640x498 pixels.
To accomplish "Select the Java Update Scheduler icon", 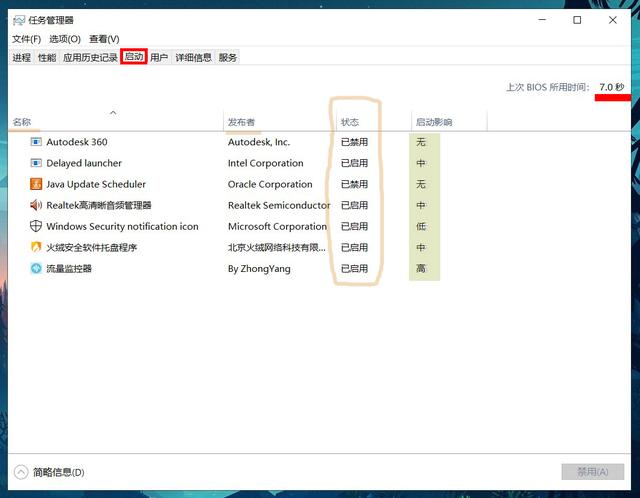I will coord(36,184).
